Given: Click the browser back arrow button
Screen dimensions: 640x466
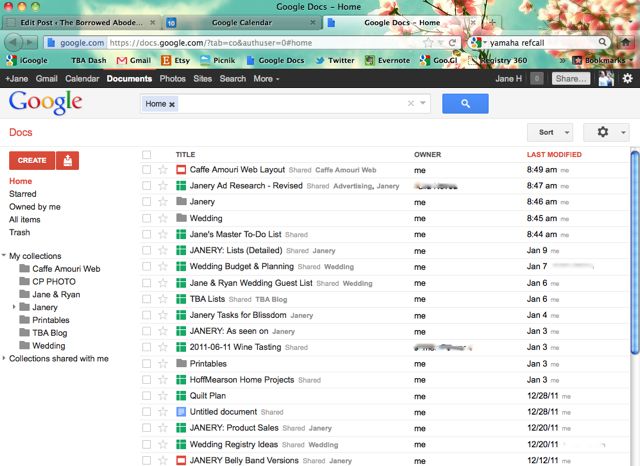Looking at the screenshot, I should coord(13,42).
